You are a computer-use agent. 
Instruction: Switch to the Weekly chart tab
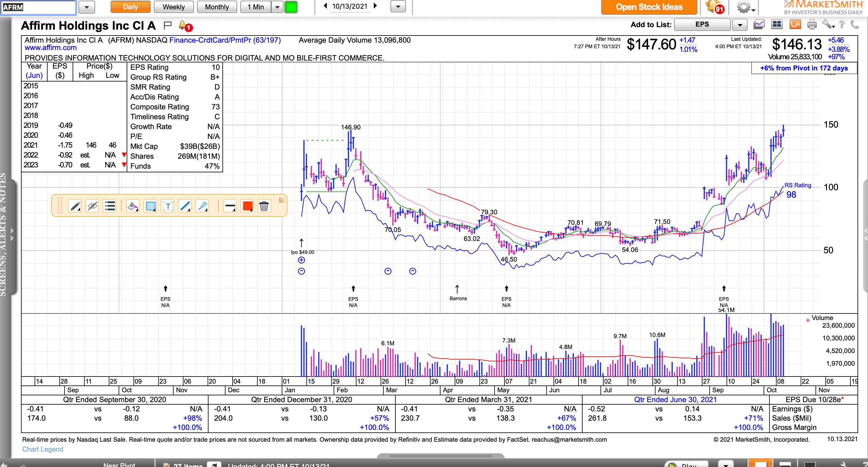click(174, 7)
